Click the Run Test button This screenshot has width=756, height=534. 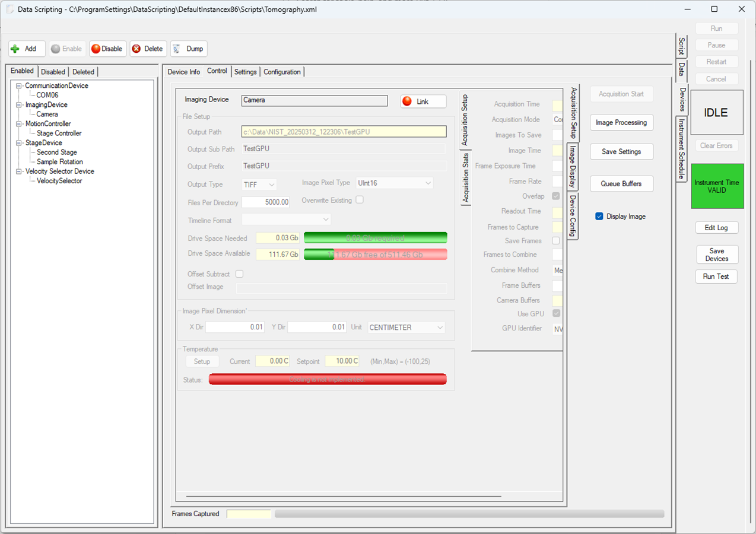[716, 276]
